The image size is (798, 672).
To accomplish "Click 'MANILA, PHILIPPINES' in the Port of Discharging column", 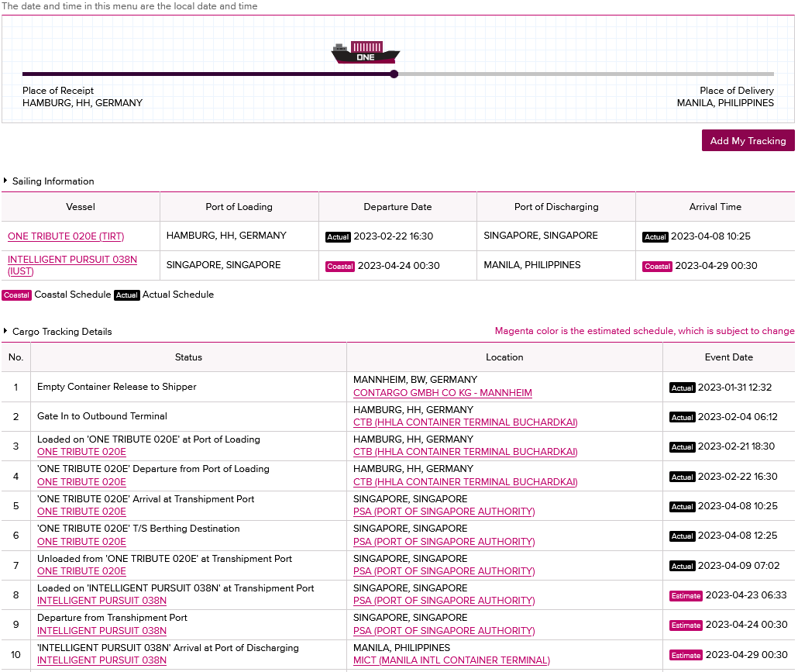I will [x=531, y=265].
